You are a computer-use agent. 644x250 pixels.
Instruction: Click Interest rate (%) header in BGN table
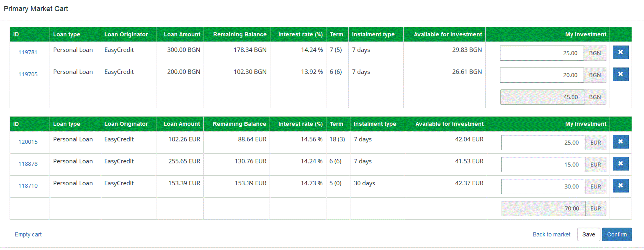pos(300,34)
